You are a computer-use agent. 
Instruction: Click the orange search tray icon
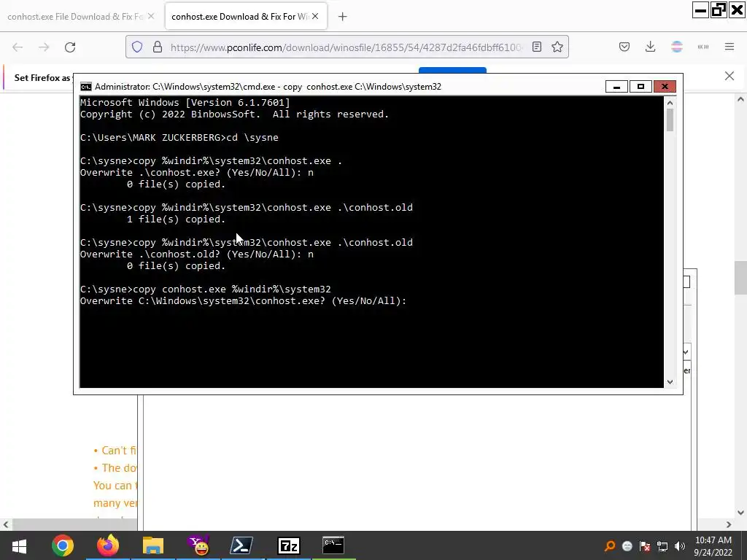[x=610, y=546]
